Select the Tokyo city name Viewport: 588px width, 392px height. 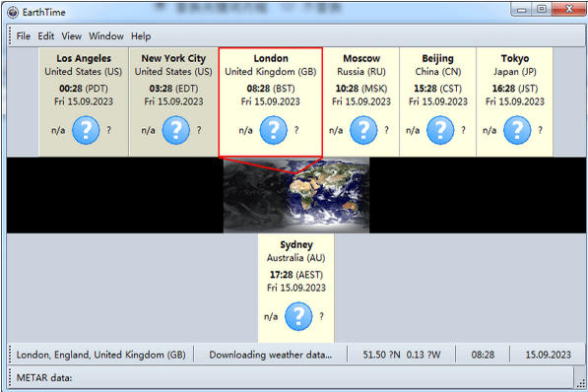tap(515, 58)
